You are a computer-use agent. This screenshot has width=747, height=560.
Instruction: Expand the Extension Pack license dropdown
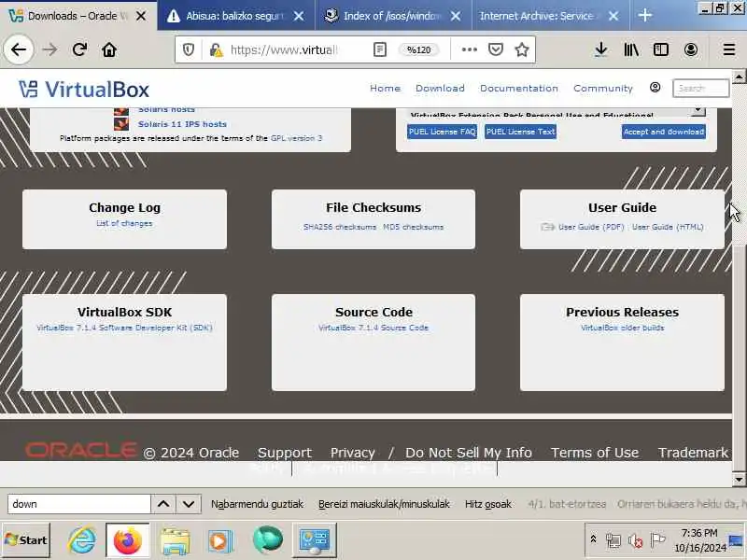698,111
